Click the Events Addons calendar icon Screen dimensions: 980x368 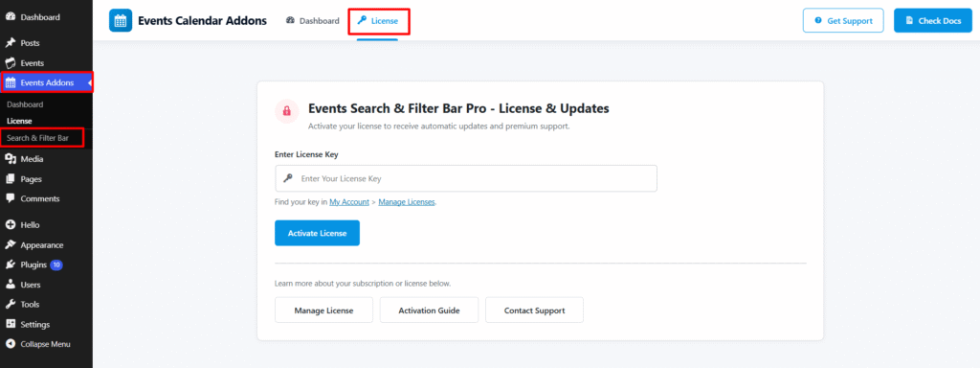click(x=10, y=82)
